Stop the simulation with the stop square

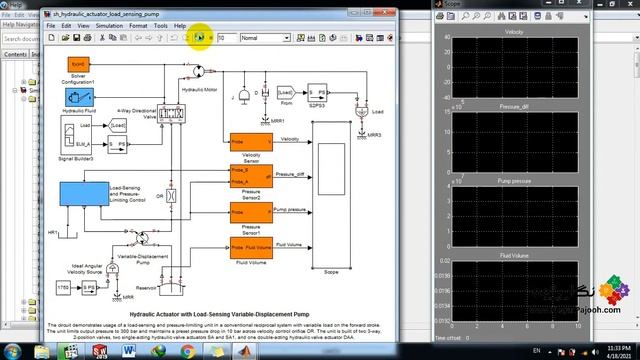[211, 38]
